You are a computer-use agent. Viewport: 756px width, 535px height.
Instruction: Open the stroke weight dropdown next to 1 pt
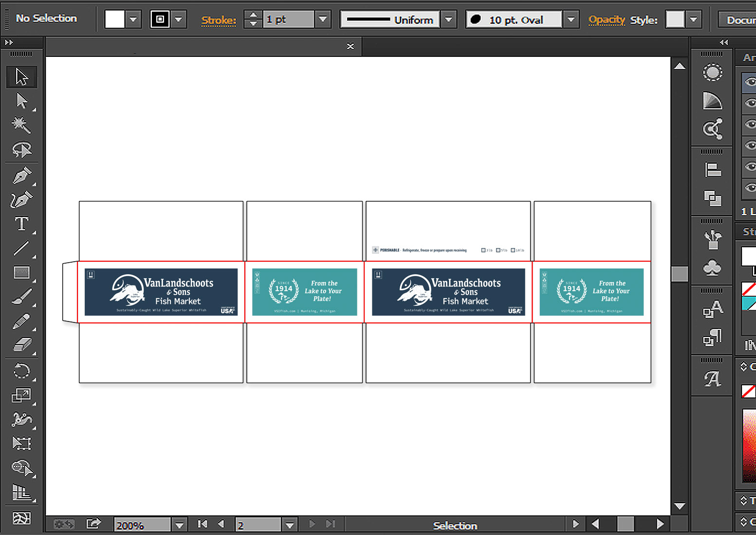point(323,19)
